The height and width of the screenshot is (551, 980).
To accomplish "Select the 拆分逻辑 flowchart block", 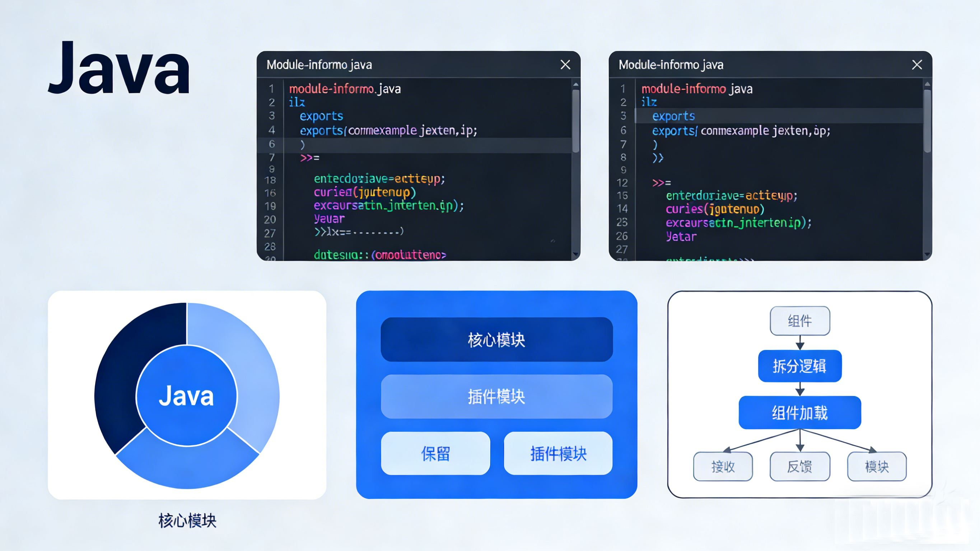I will [x=800, y=366].
